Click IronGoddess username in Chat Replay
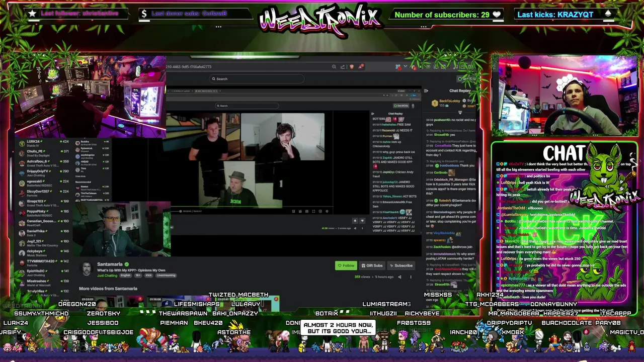 pos(450,165)
